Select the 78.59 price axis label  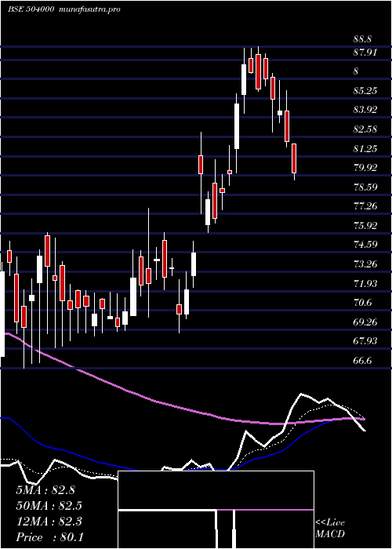point(365,187)
